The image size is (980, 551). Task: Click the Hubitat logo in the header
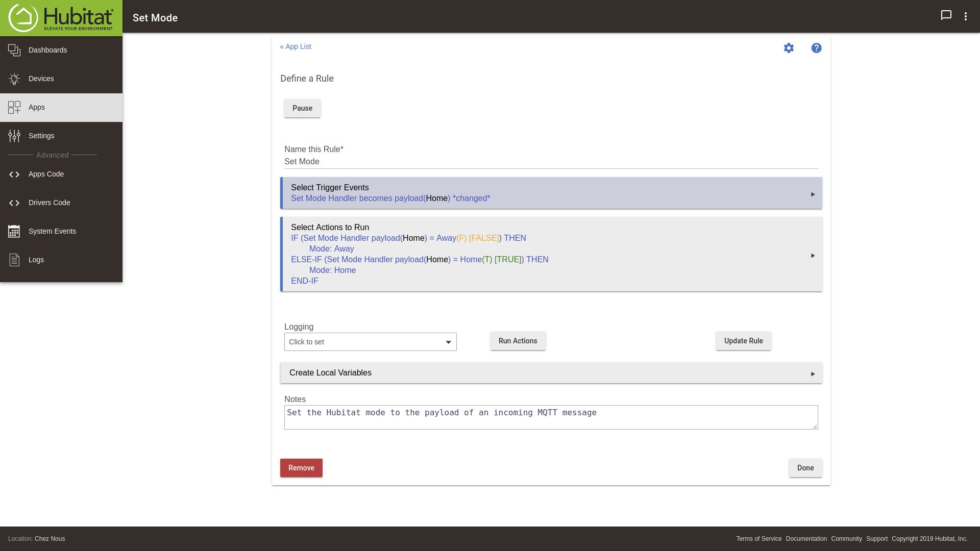(61, 18)
